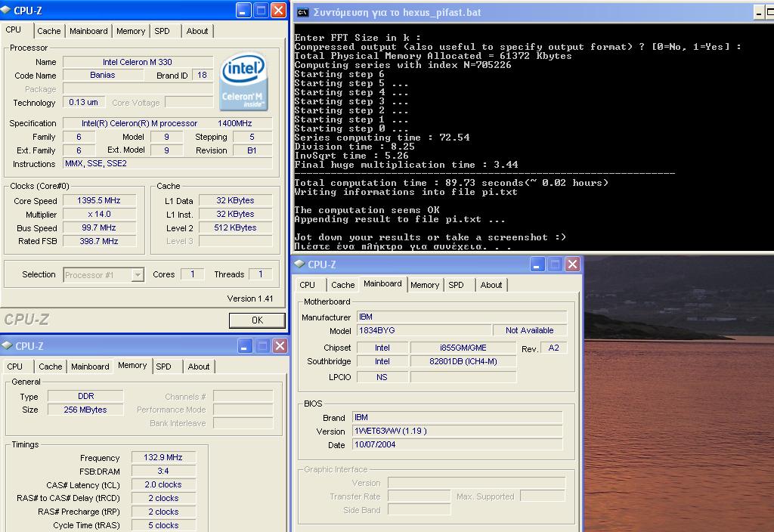Close the top CPU-Z window

pos(278,11)
